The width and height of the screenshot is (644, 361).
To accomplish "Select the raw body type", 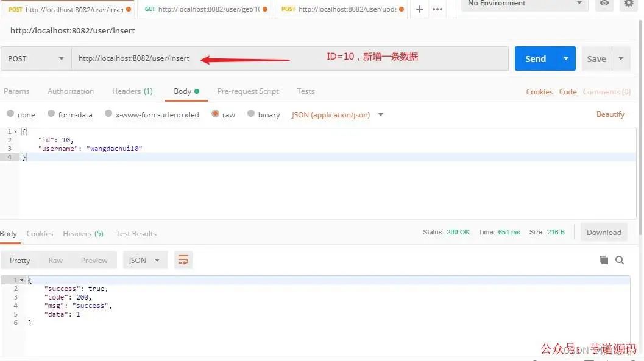I will point(215,114).
